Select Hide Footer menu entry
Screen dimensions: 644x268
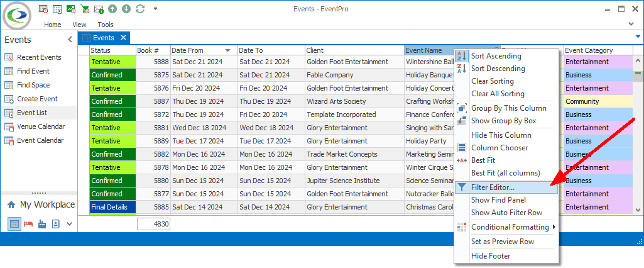point(506,256)
